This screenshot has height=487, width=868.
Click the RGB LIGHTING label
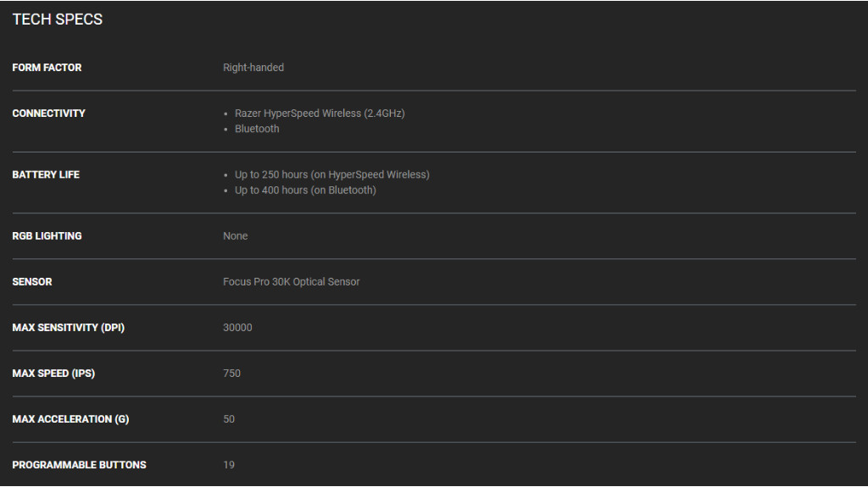tap(47, 236)
